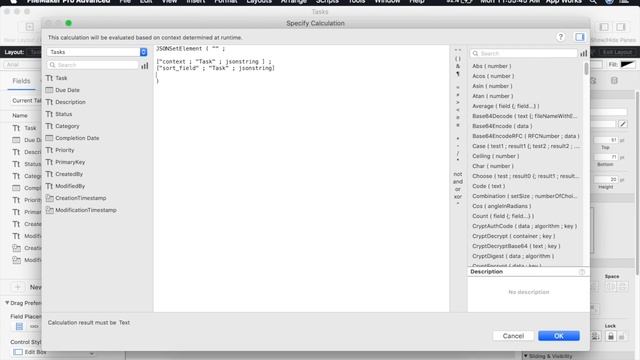
Task: Insert the parentheses operator
Action: click(x=458, y=58)
